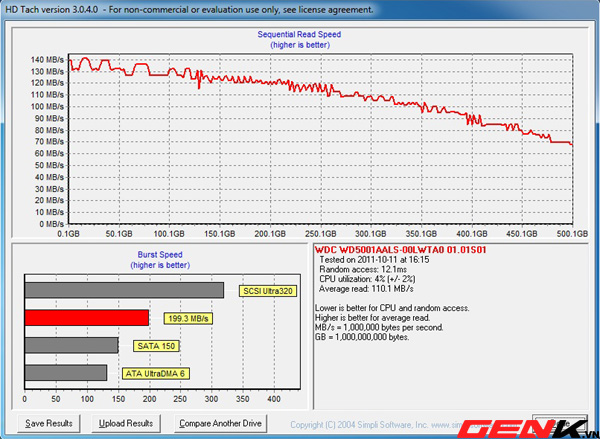Click the ATA UltraDMA 6 label

point(156,374)
